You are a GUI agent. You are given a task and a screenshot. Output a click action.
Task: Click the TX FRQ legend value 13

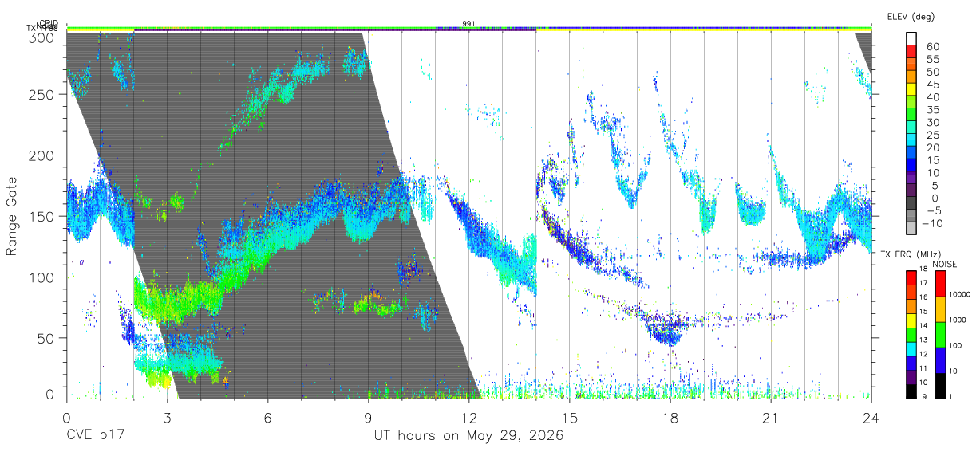tap(924, 340)
